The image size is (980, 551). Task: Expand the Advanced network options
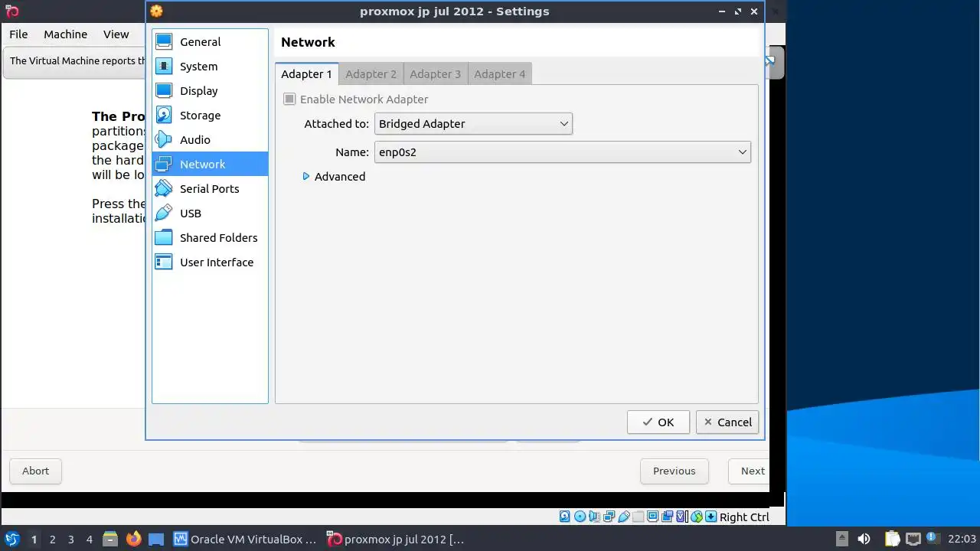(x=334, y=177)
